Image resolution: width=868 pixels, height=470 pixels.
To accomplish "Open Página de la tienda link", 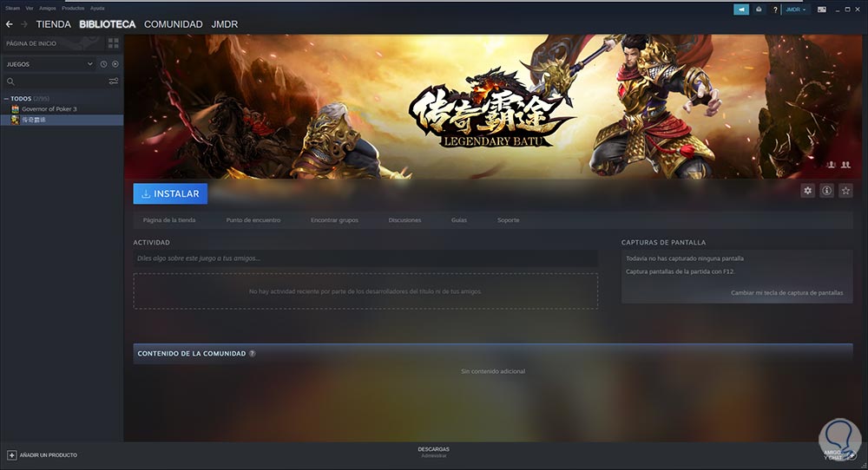I will [169, 220].
